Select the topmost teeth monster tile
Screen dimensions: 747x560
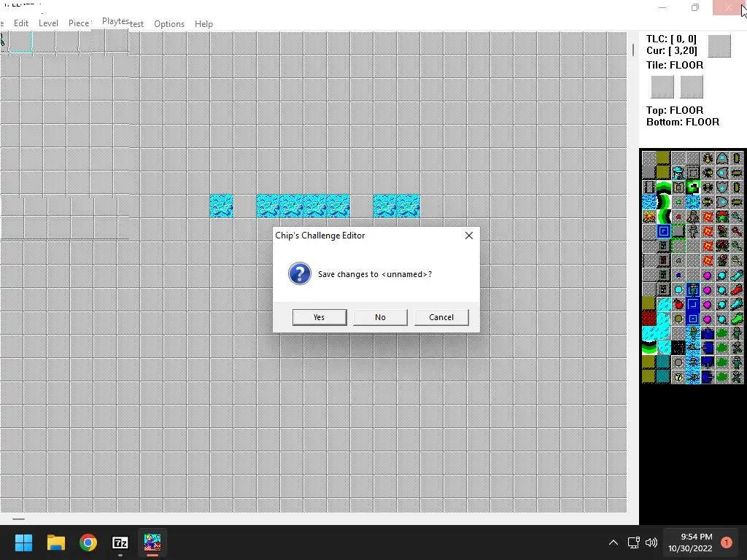(722, 217)
